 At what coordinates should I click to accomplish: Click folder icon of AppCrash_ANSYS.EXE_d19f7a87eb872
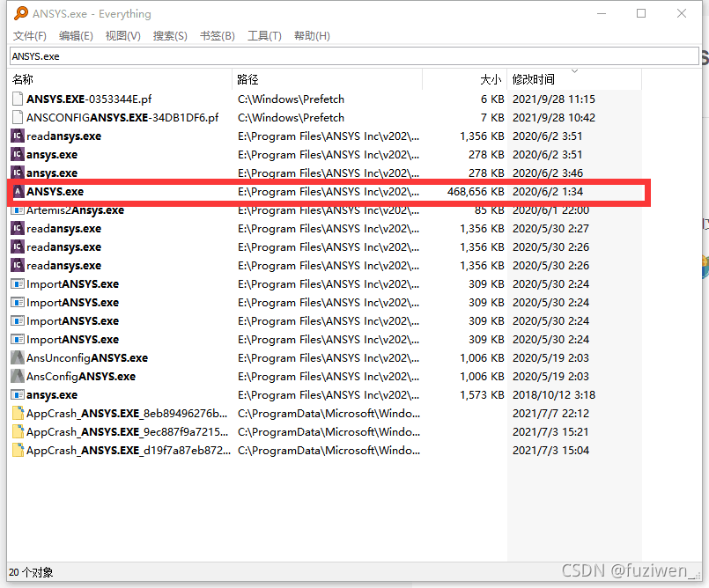pyautogui.click(x=18, y=450)
